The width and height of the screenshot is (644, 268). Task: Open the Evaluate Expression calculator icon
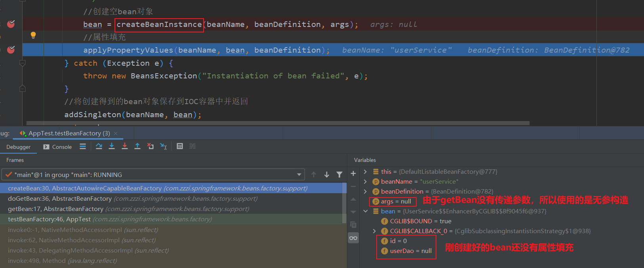point(180,146)
